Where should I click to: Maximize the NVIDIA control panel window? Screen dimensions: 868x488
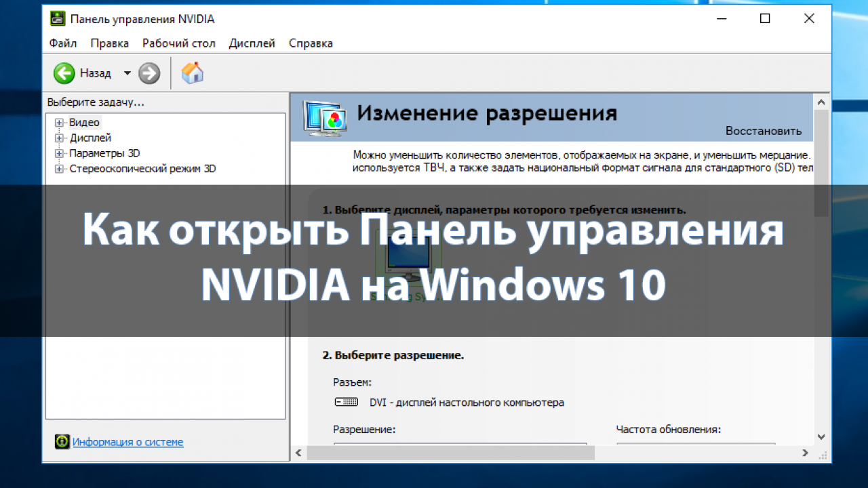(765, 19)
